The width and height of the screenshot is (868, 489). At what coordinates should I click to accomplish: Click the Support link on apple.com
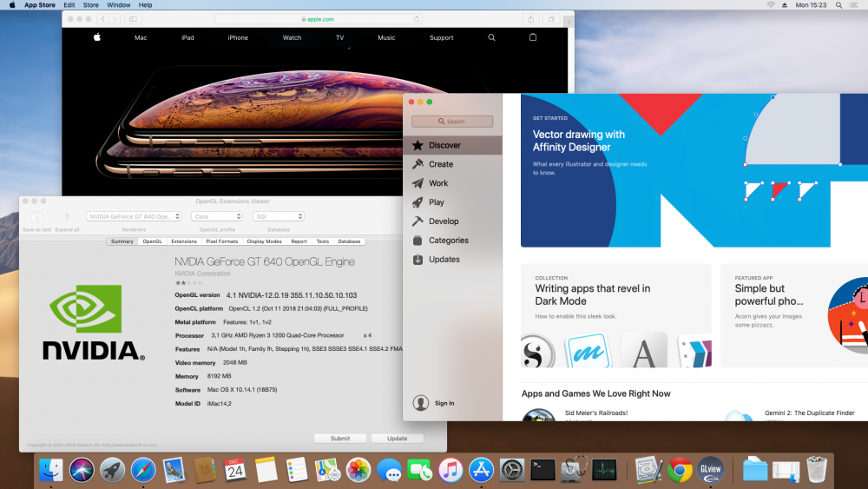pos(441,37)
